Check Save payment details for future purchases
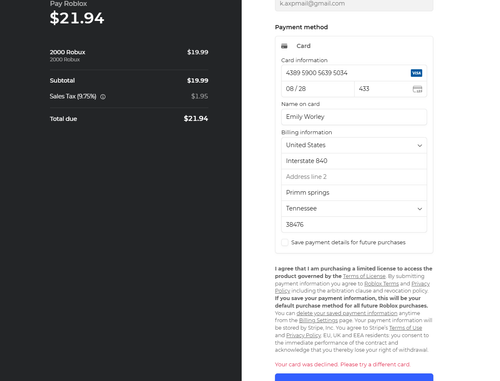The width and height of the screenshot is (500, 381). coord(285,242)
